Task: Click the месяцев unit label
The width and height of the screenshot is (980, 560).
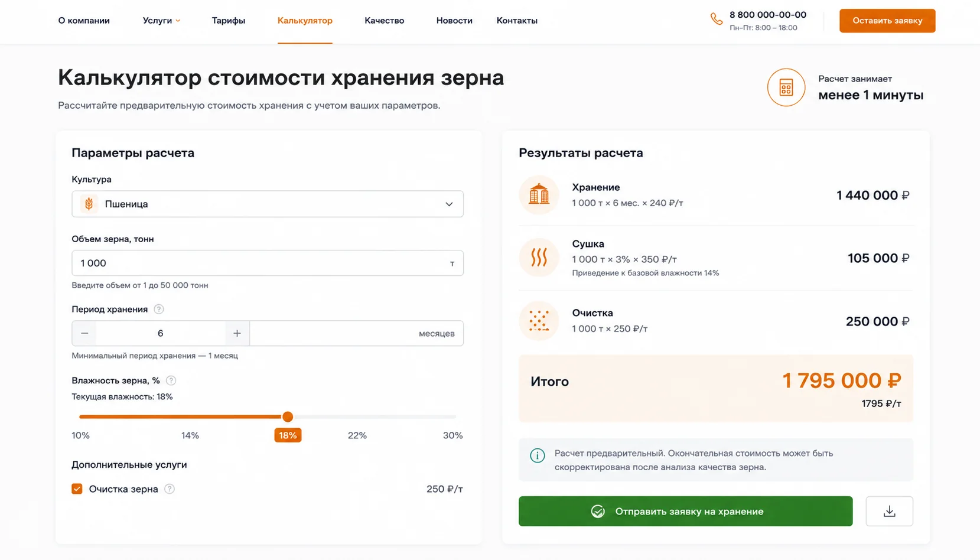Action: [x=437, y=333]
